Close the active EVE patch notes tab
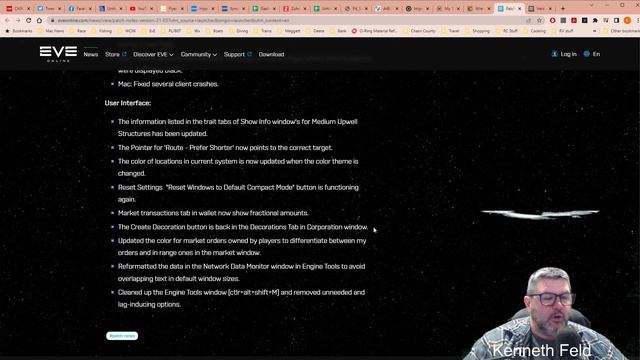Viewport: 640px width, 360px height. pyautogui.click(x=520, y=9)
